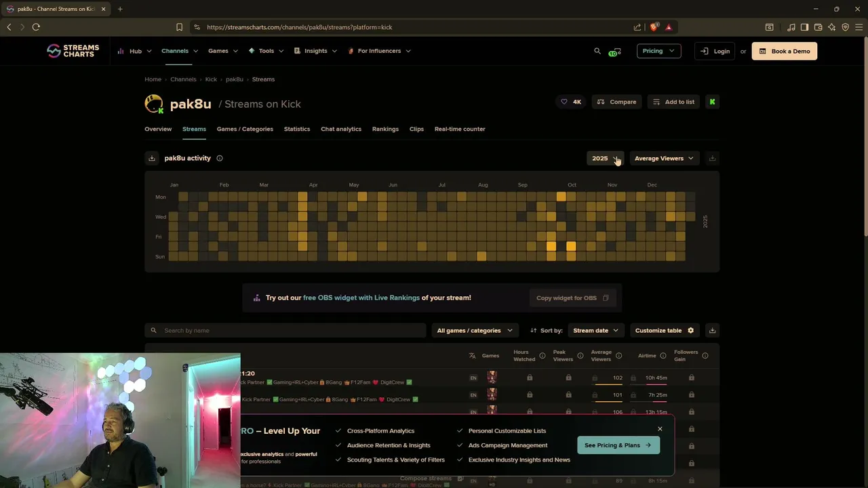Go to Kick breadcrumb link

211,79
